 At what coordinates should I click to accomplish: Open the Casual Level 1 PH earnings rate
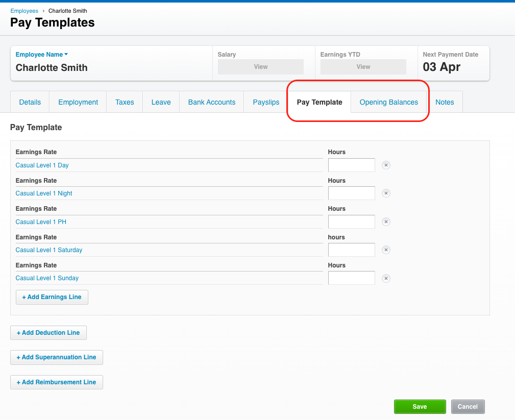click(41, 222)
